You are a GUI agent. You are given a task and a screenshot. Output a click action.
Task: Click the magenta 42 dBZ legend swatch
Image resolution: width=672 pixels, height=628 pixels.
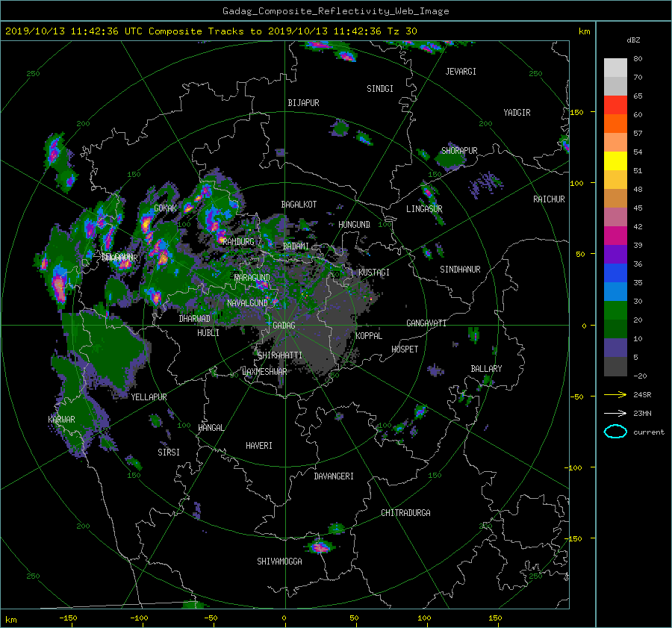(x=615, y=235)
